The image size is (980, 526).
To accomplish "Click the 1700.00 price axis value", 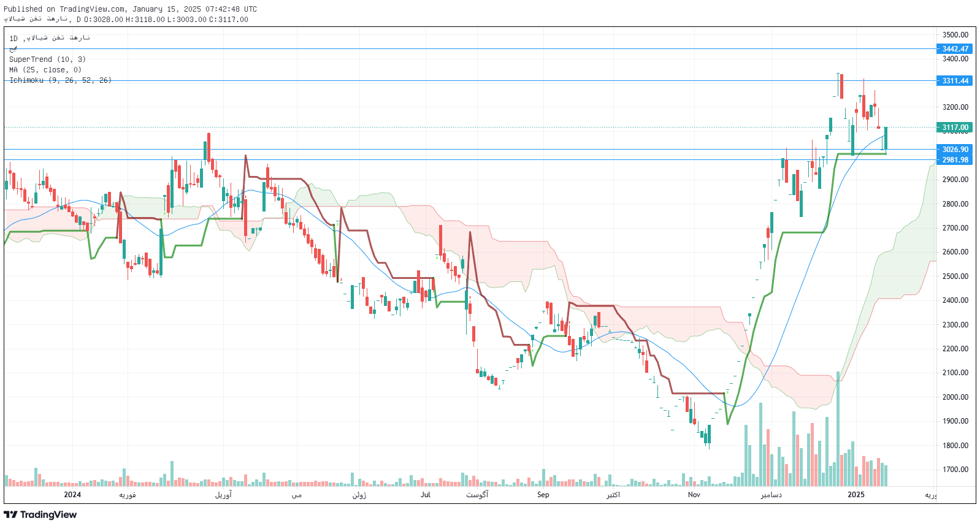I will (x=955, y=470).
